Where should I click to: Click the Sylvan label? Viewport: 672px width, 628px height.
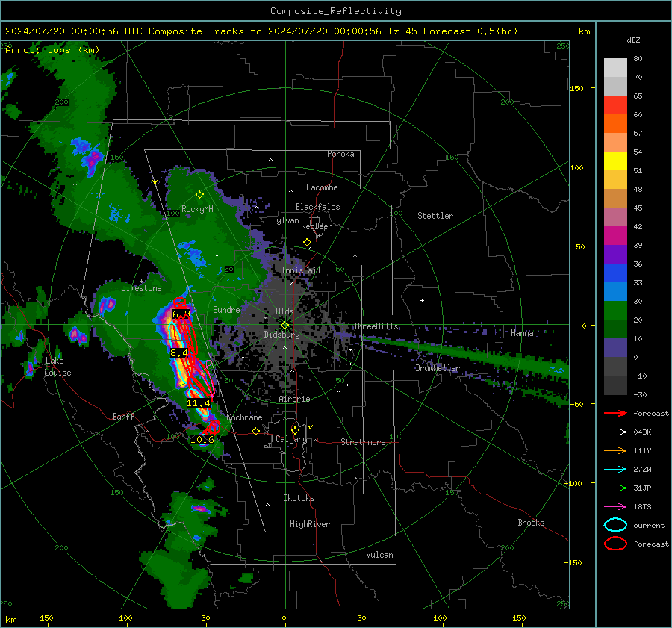(285, 220)
